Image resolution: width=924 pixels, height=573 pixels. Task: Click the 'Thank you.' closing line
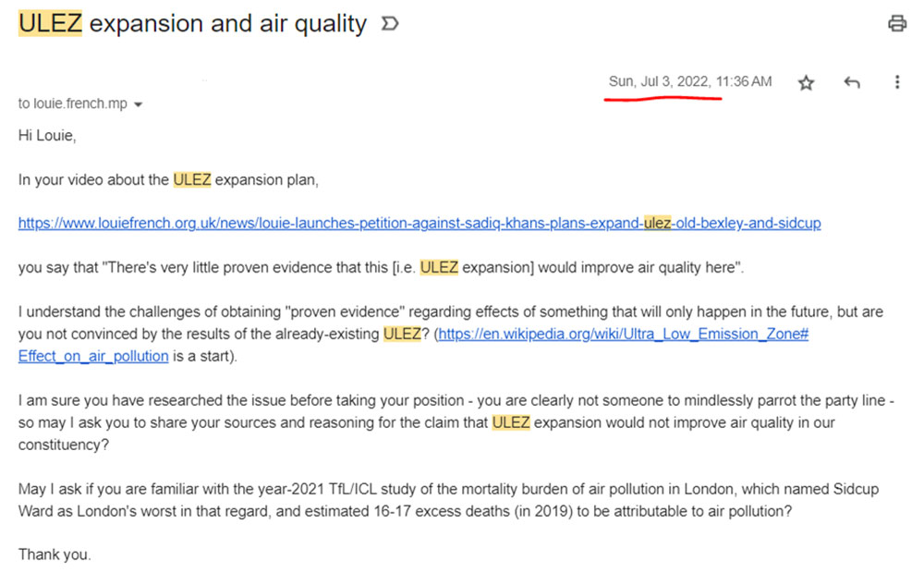[55, 555]
